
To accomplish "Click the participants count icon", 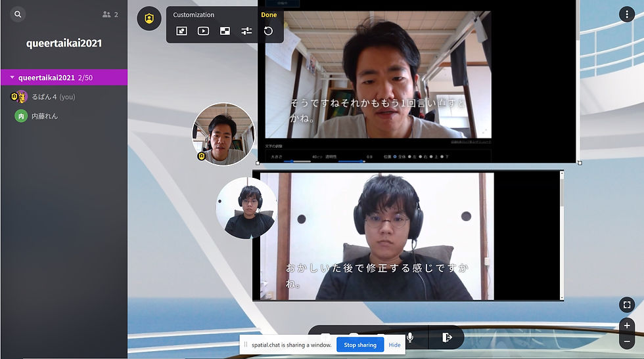I will point(106,14).
